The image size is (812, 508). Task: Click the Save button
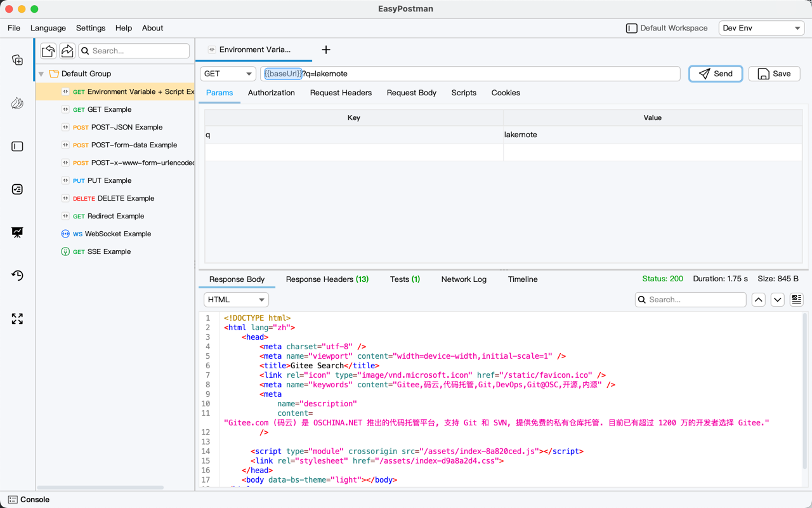(x=774, y=74)
